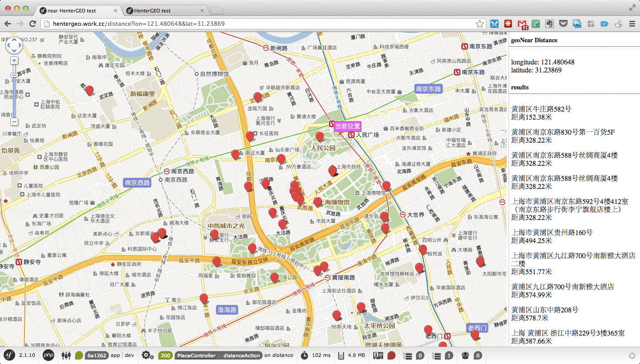Viewport: 640px width, 364px height.
Task: Zoom out the map with bottom minus button
Action: 14,121
